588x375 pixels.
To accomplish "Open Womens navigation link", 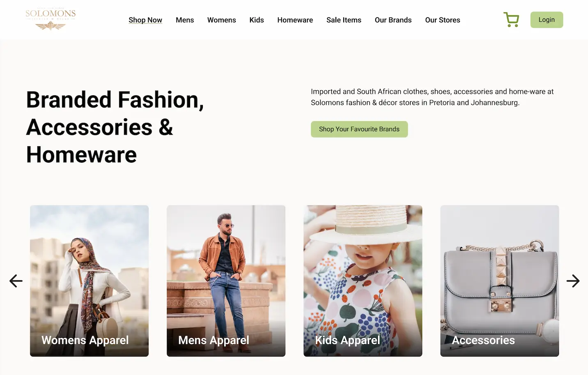I will coord(222,20).
